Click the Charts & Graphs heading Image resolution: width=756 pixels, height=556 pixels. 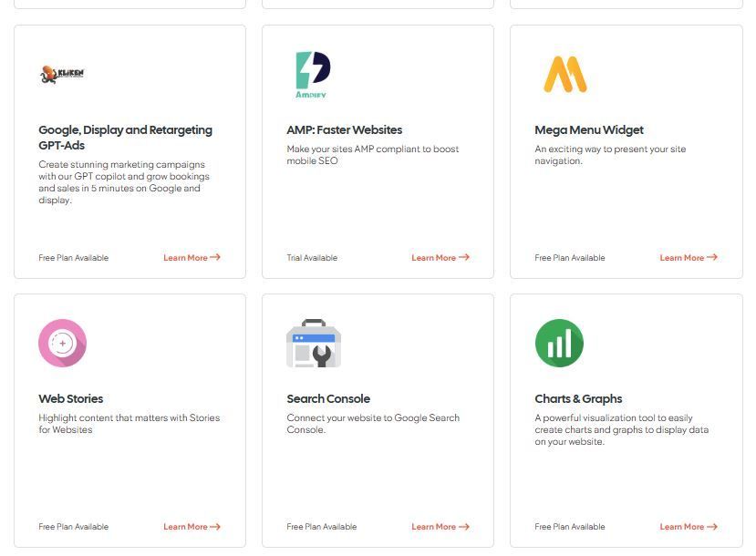578,399
